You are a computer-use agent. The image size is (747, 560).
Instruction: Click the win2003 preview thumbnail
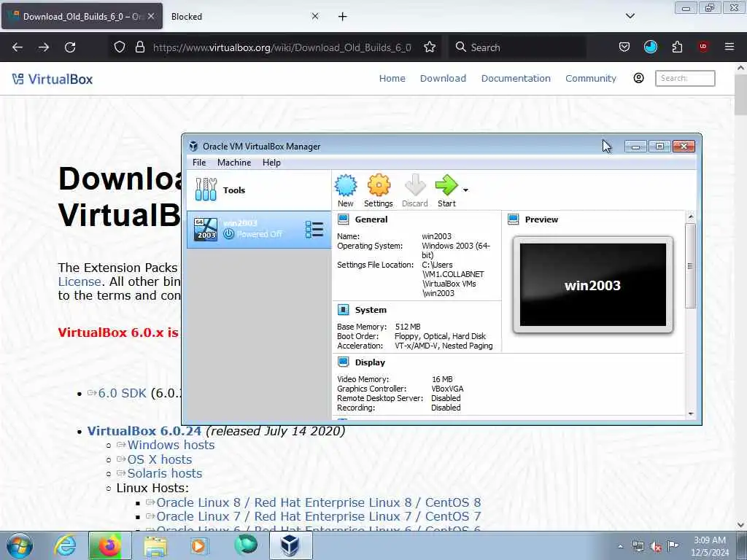point(592,285)
